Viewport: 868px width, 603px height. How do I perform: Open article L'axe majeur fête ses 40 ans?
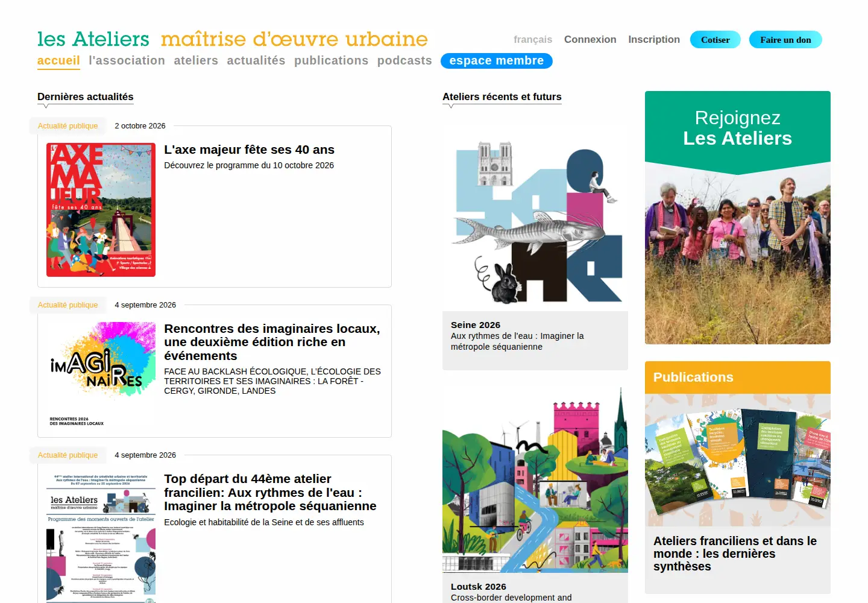pos(249,150)
